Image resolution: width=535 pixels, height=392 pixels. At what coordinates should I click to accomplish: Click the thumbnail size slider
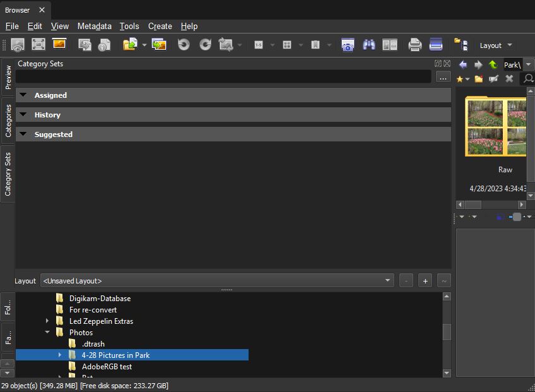point(517,217)
